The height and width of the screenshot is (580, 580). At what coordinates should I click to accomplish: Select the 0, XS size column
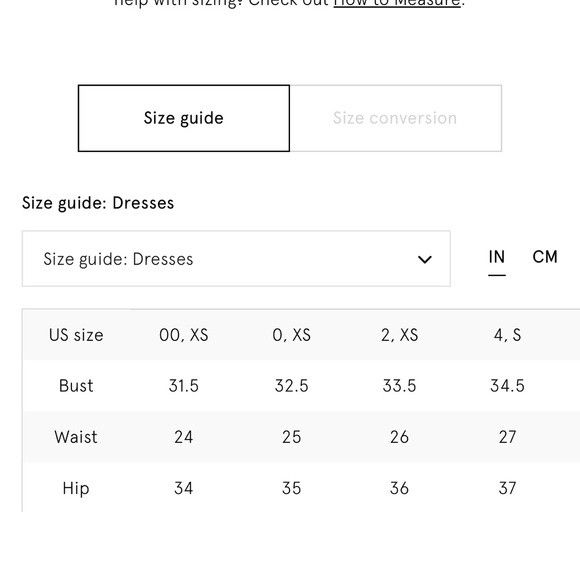(291, 335)
